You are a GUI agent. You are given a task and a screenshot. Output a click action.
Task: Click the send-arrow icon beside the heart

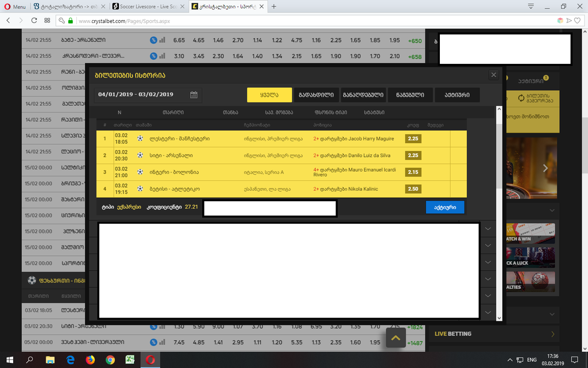[x=569, y=21]
